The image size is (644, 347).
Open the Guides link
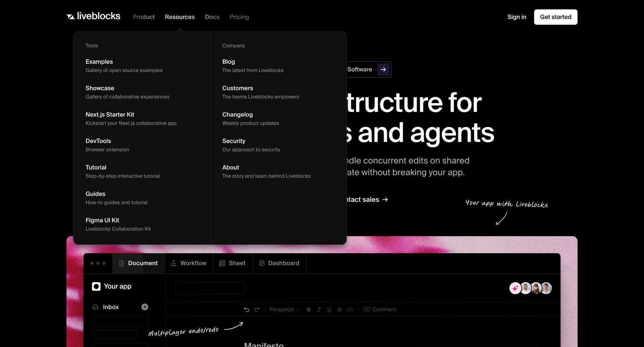pyautogui.click(x=116, y=198)
